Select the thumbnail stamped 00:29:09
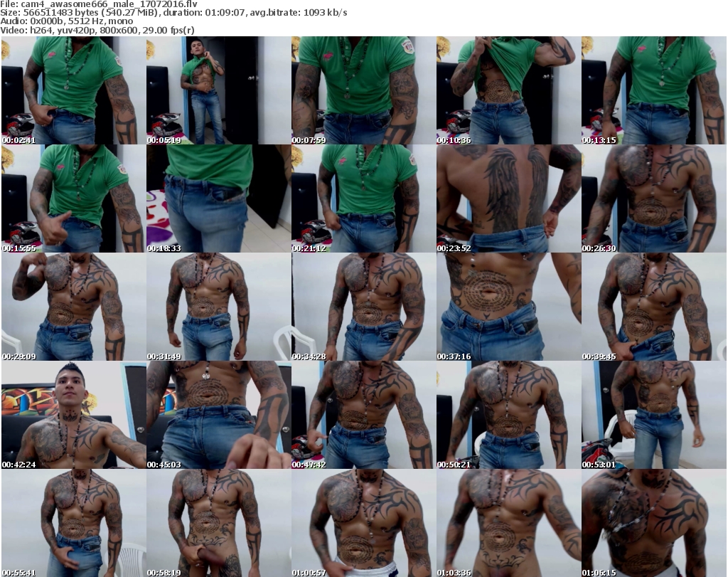Viewport: 728px width, 577px height. (x=74, y=307)
